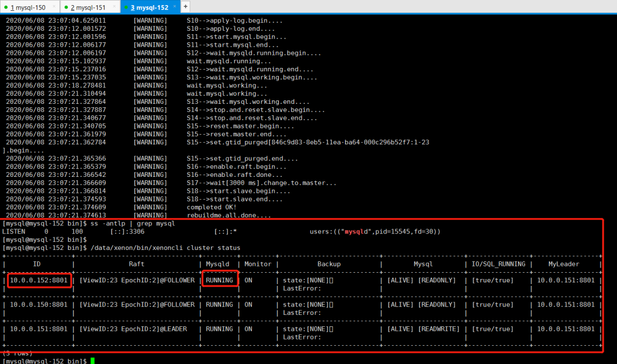Viewport: 617px width, 364px height.
Task: Select the active 3 mysql-152 tab
Action: [150, 7]
